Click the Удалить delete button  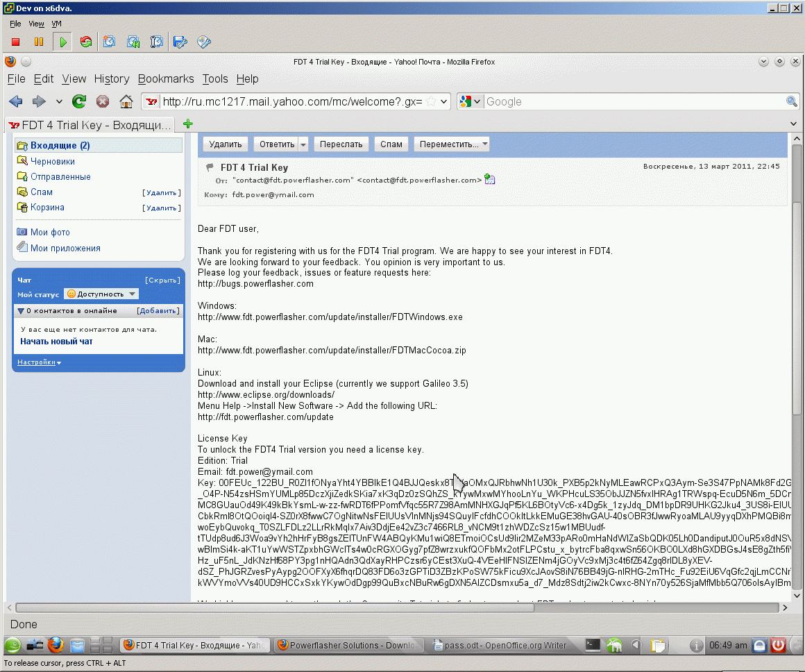226,144
